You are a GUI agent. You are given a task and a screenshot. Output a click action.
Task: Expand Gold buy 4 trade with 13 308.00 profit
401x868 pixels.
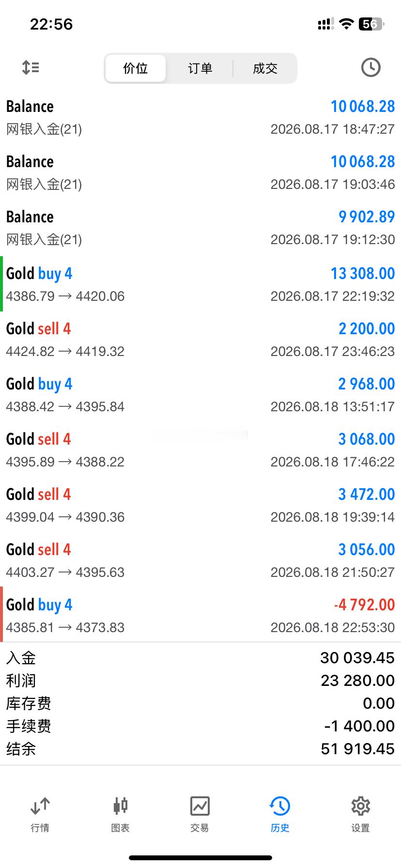pyautogui.click(x=200, y=284)
